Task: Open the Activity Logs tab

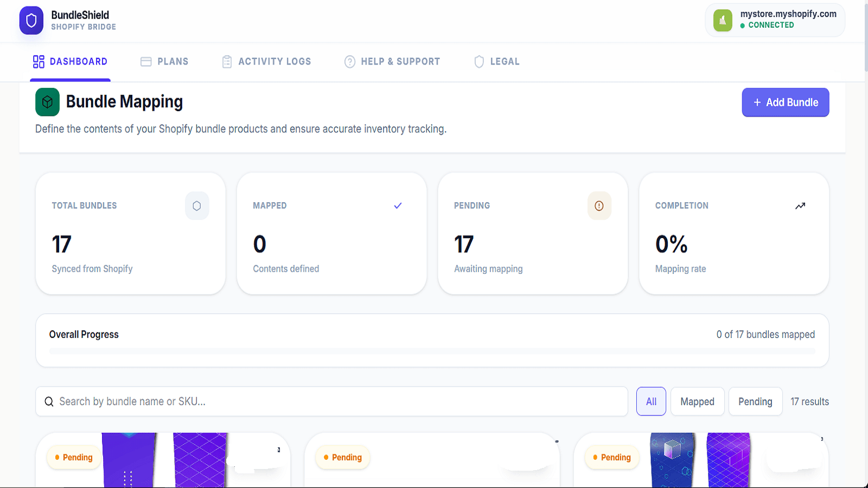Action: [266, 62]
